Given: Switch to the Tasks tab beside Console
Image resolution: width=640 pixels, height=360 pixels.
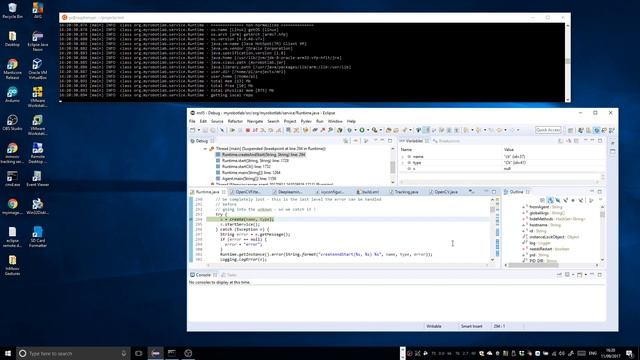Looking at the screenshot, I should 229,275.
